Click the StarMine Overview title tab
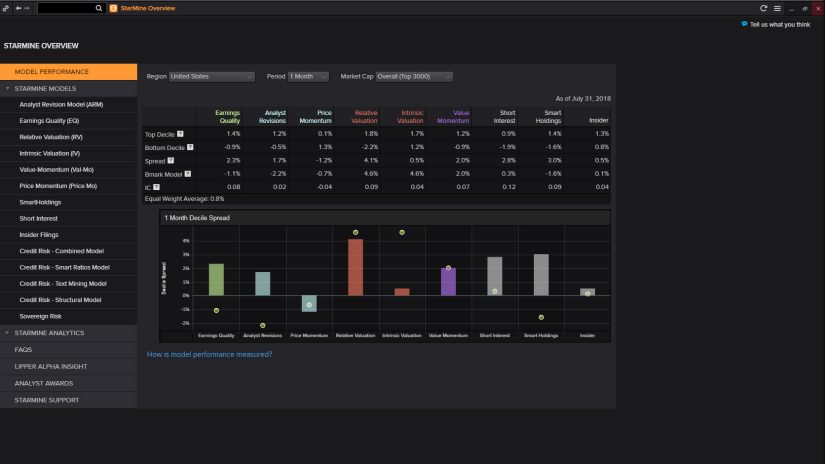This screenshot has width=825, height=464. coord(148,8)
